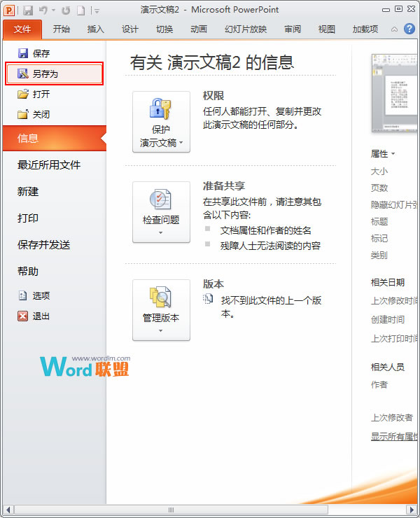The width and height of the screenshot is (420, 518).
Task: Click the Pages (页数) property label
Action: tap(379, 188)
